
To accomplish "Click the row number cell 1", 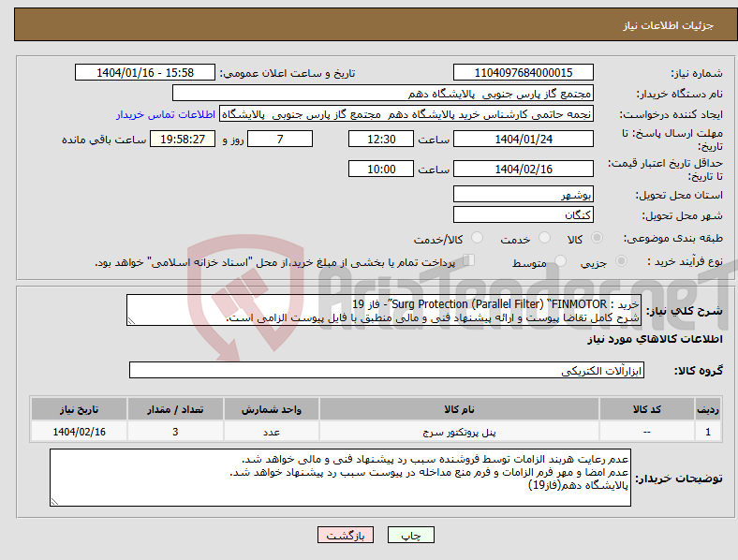I will coord(708,432).
